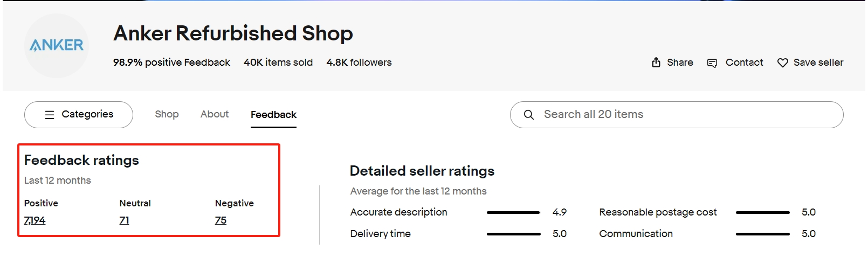
Task: Click the Contact message icon
Action: point(712,63)
